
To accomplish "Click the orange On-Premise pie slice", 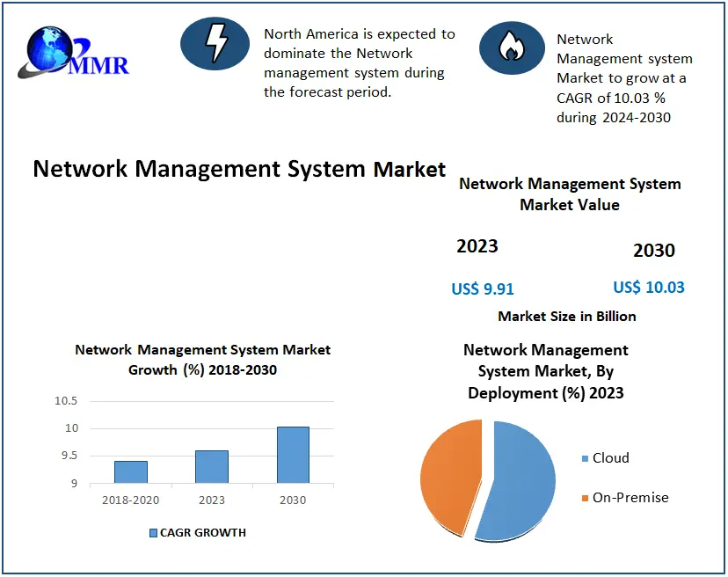I will point(447,475).
